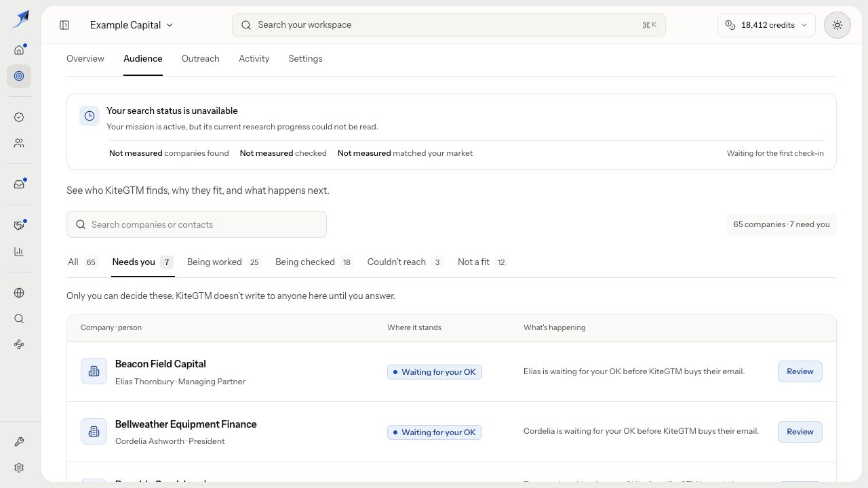The height and width of the screenshot is (488, 868).
Task: Select the Audience tab
Action: pyautogui.click(x=142, y=59)
